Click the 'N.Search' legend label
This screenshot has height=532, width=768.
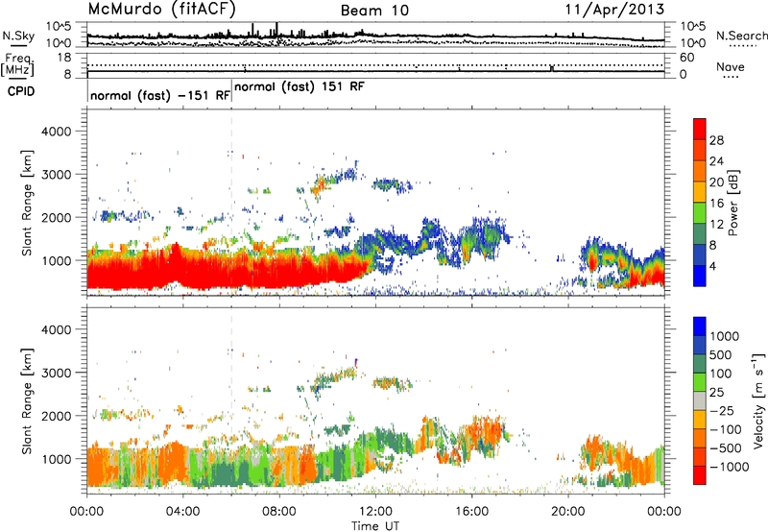tap(741, 36)
